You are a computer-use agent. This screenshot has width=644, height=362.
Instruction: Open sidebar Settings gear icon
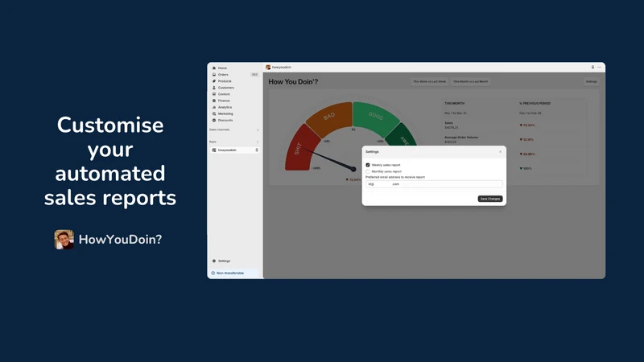(x=214, y=261)
